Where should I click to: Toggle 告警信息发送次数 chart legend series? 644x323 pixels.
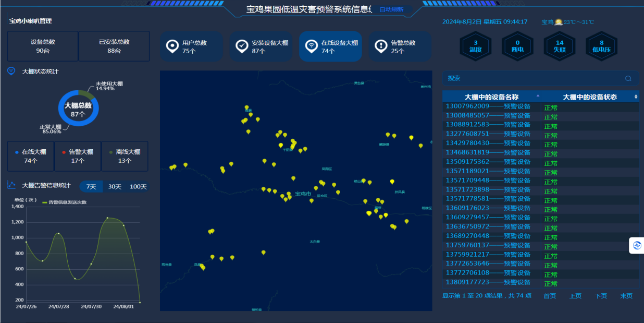[x=64, y=202]
